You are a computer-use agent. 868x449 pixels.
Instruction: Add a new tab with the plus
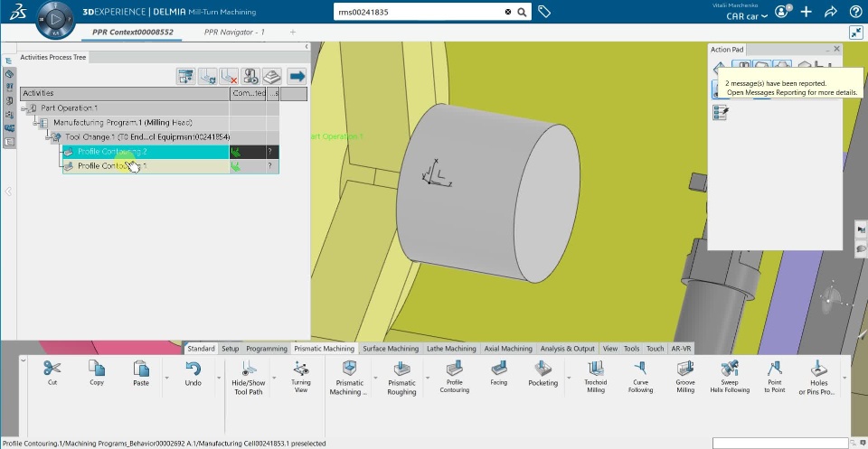[293, 33]
